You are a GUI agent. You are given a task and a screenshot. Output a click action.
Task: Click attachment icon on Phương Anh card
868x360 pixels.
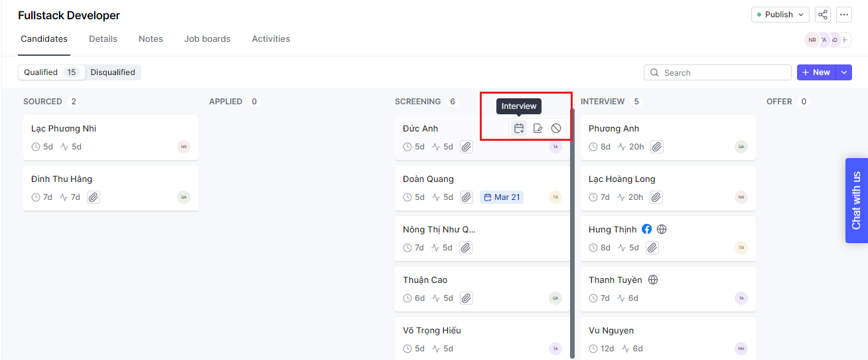[x=656, y=147]
